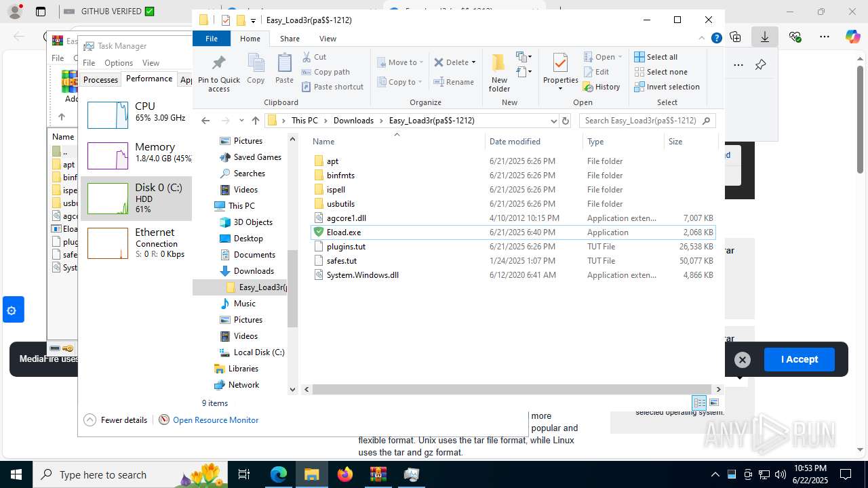Click Downloads in the address breadcrumb
The height and width of the screenshot is (488, 868).
pos(353,121)
